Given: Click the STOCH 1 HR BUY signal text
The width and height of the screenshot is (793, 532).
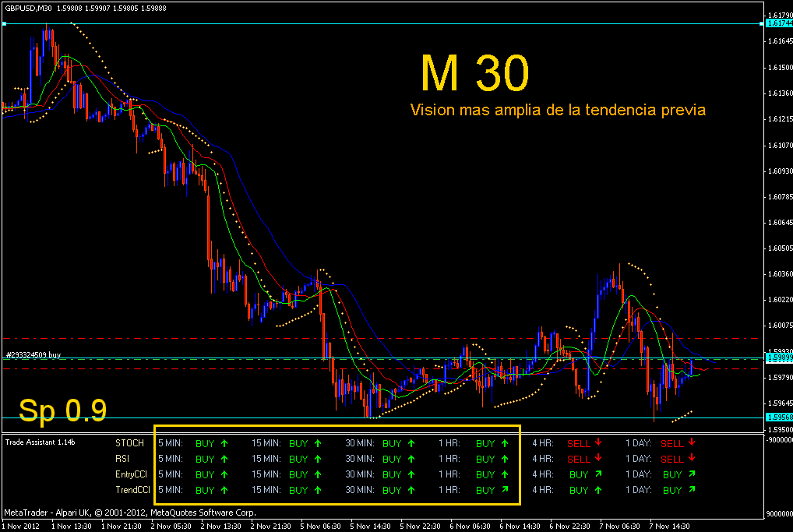Looking at the screenshot, I should 485,443.
